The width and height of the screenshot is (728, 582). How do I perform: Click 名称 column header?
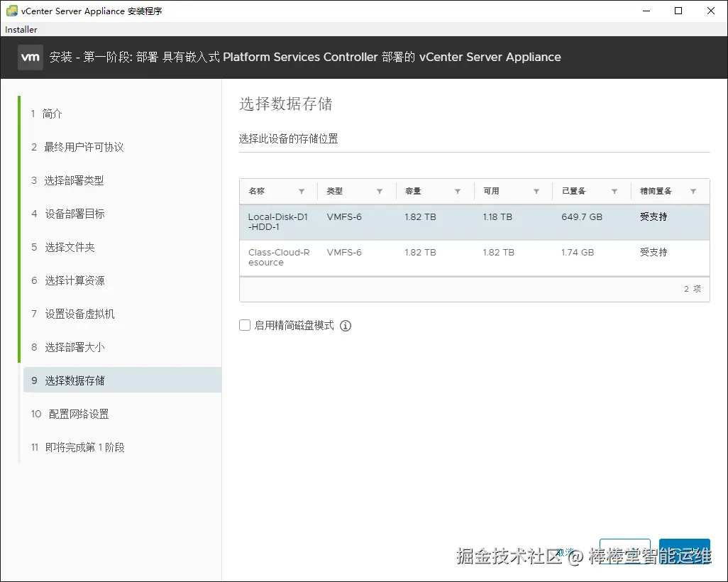256,192
